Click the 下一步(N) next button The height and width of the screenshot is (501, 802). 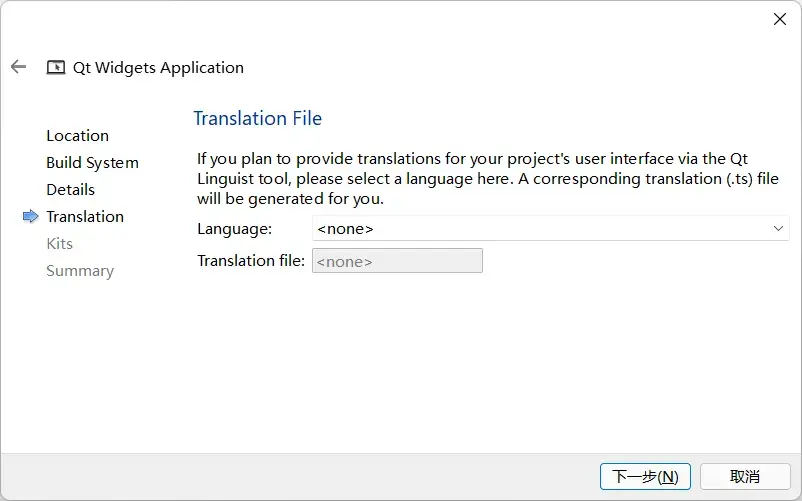point(645,476)
